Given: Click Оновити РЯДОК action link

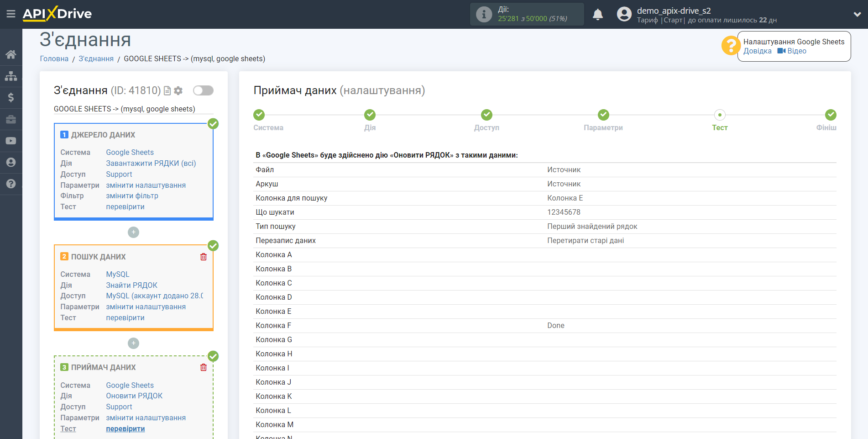Looking at the screenshot, I should [134, 396].
